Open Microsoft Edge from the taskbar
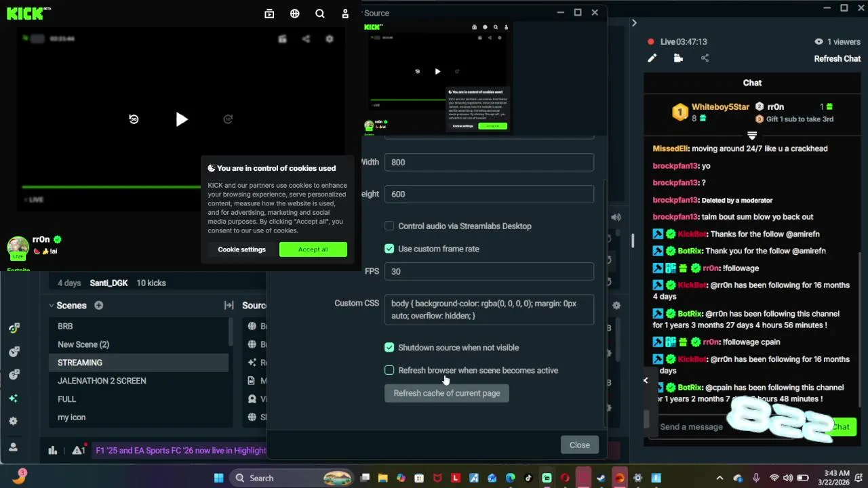 [510, 478]
